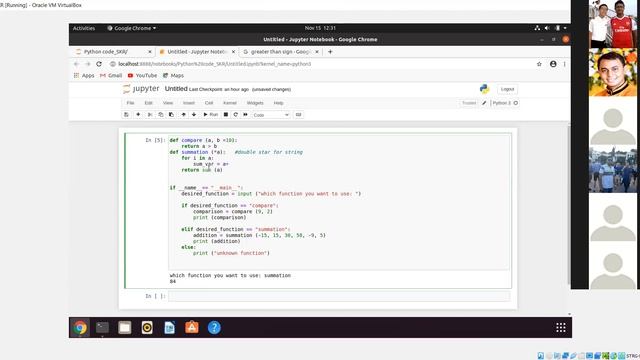
Task: Open Terminal from the dock
Action: tap(102, 327)
